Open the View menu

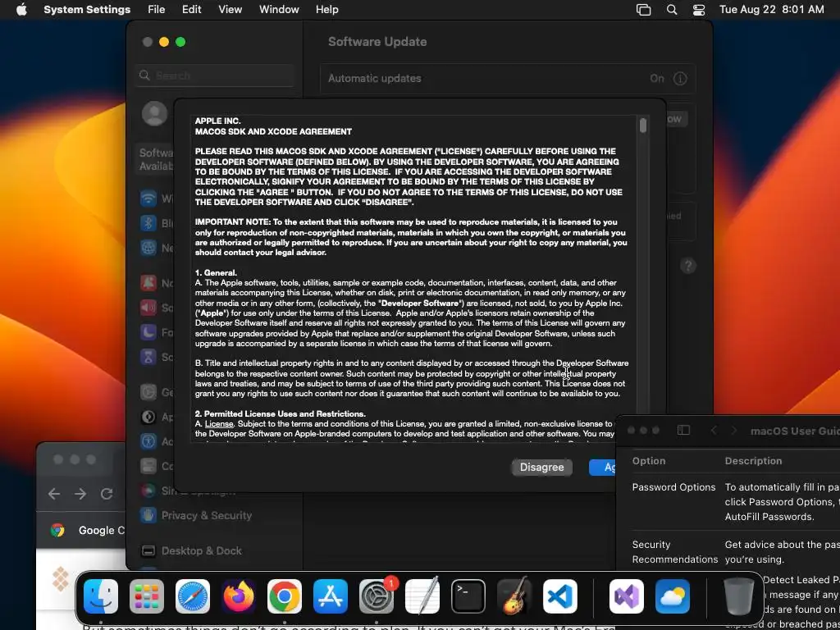(x=230, y=10)
